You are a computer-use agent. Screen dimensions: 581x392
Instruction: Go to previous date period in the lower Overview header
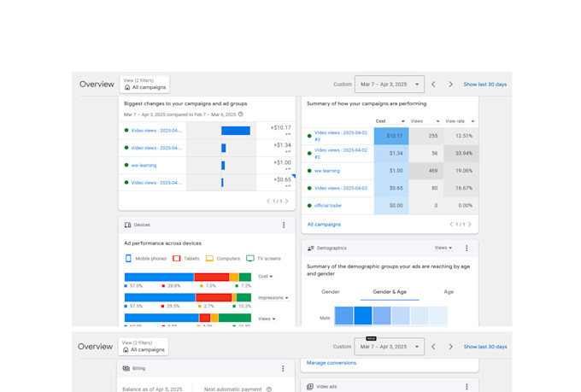coord(433,347)
